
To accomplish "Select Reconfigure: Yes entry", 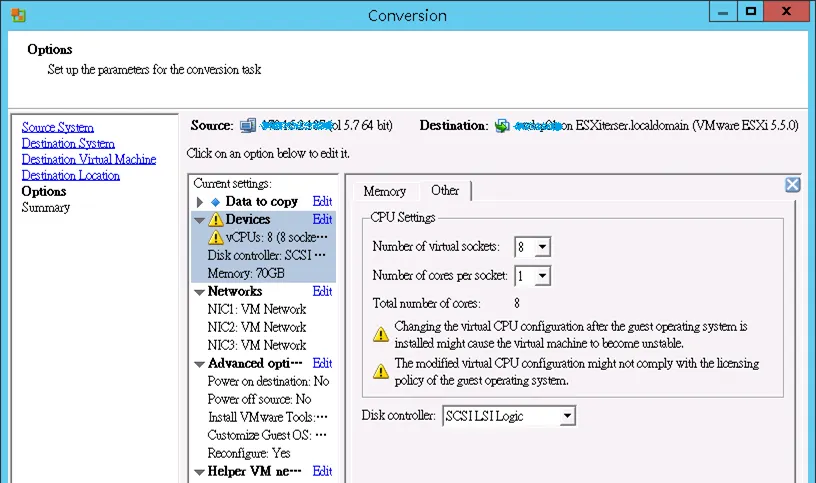I will [x=249, y=453].
